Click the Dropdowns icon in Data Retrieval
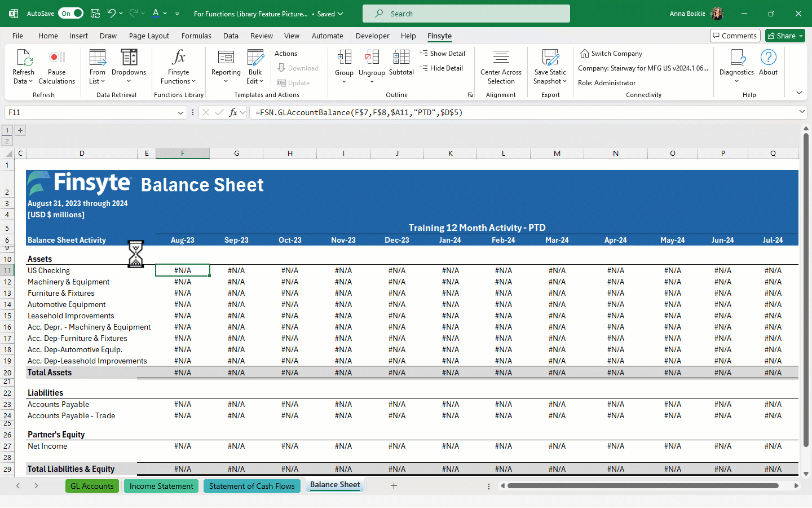The width and height of the screenshot is (812, 508). (129, 58)
